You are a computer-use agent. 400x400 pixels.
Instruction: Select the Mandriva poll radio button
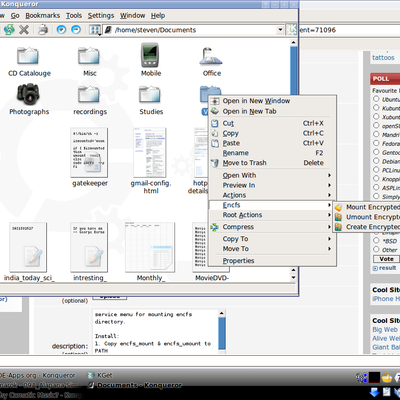point(376,134)
